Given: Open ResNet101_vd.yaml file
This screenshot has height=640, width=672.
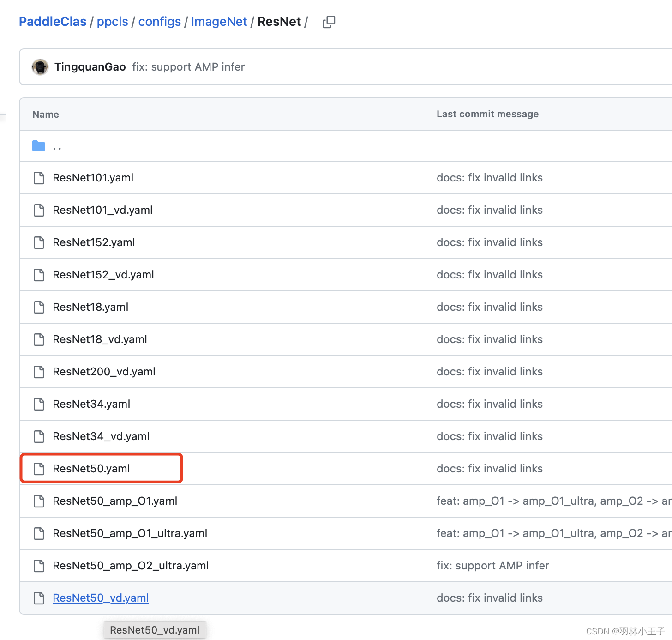Looking at the screenshot, I should point(102,210).
